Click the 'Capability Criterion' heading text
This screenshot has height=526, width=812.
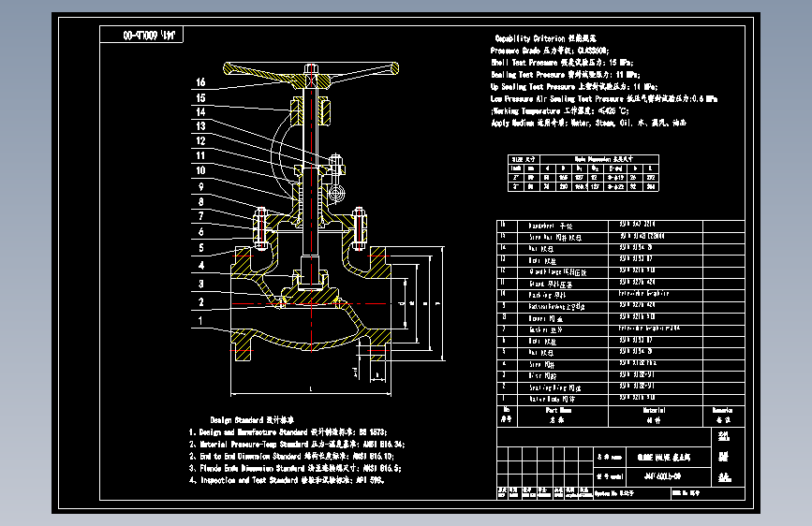click(545, 38)
